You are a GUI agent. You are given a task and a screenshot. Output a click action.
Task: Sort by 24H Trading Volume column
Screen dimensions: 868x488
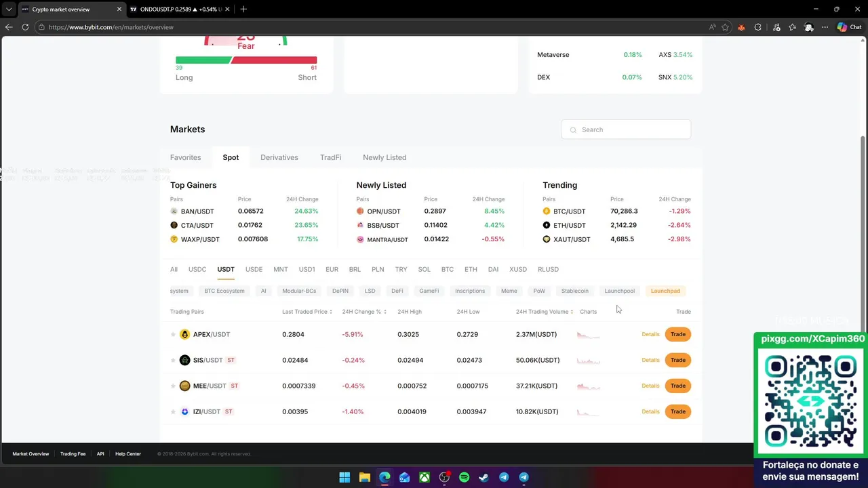coord(545,312)
